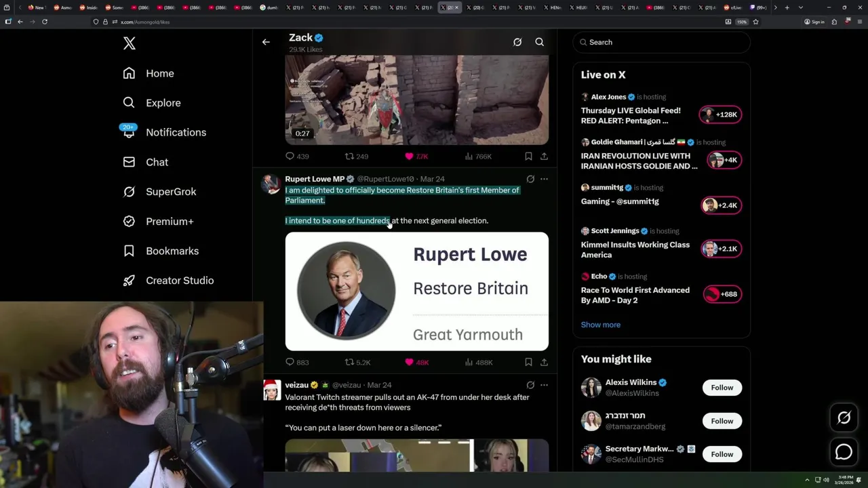Bookmark the video post above Rupert Lowe's post
The height and width of the screenshot is (488, 868).
pos(528,157)
